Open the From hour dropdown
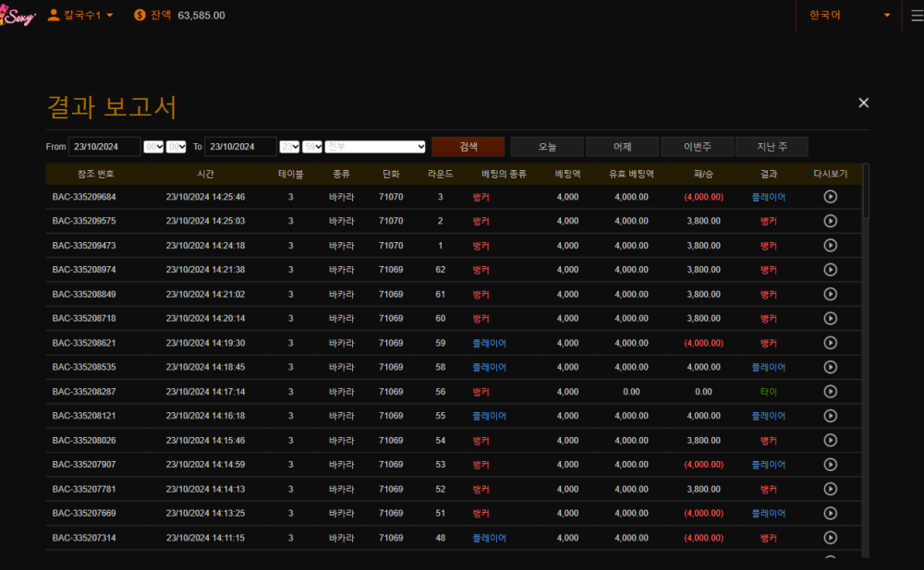 (x=153, y=147)
